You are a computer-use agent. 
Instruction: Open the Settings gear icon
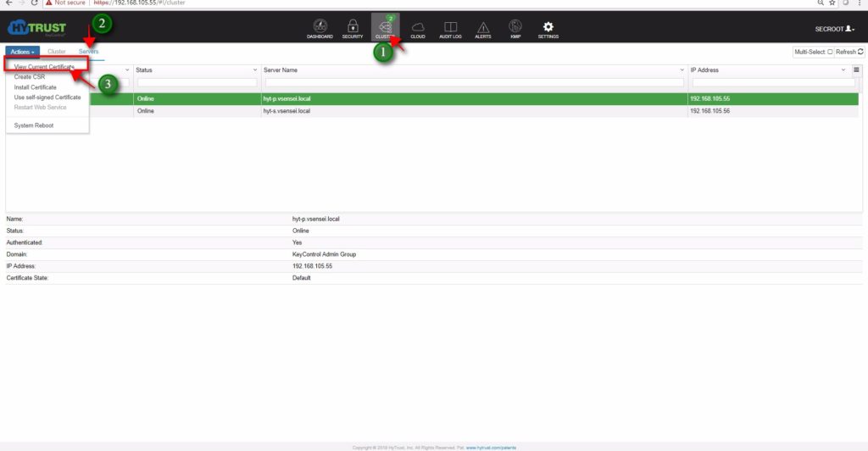click(x=548, y=30)
